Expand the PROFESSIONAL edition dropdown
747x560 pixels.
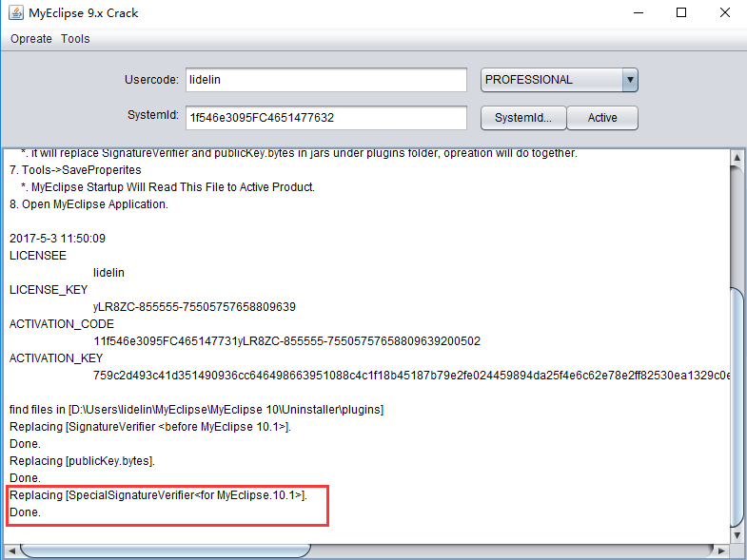629,80
